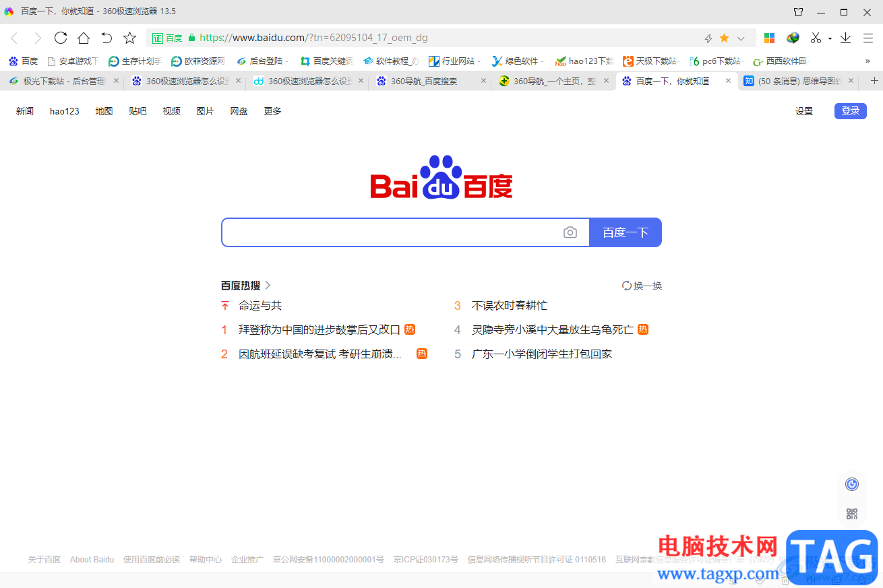
Task: Close the 360导航_百度搜索 tab
Action: [x=483, y=81]
